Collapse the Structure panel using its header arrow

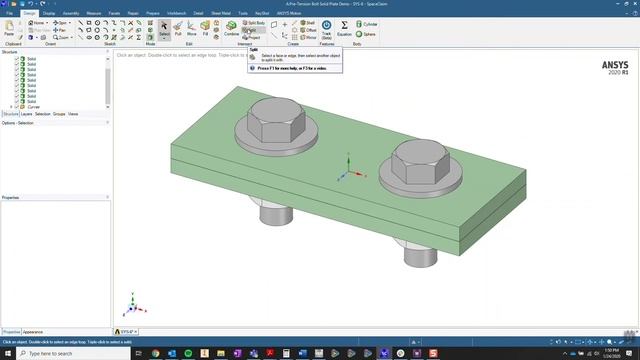coord(107,52)
